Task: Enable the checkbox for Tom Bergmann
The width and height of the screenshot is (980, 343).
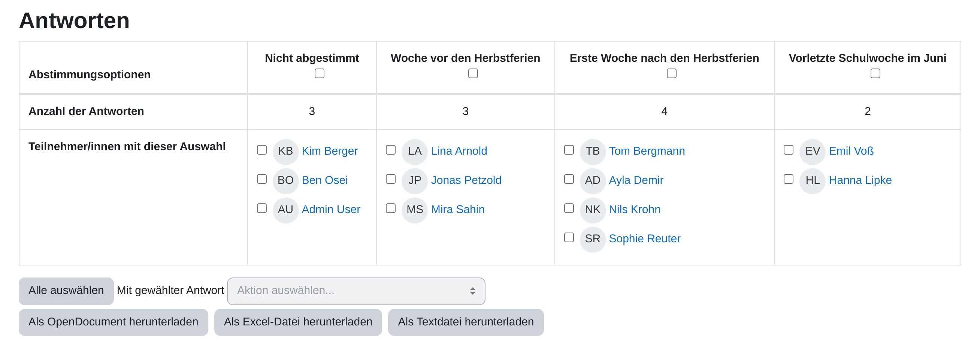Action: click(569, 150)
